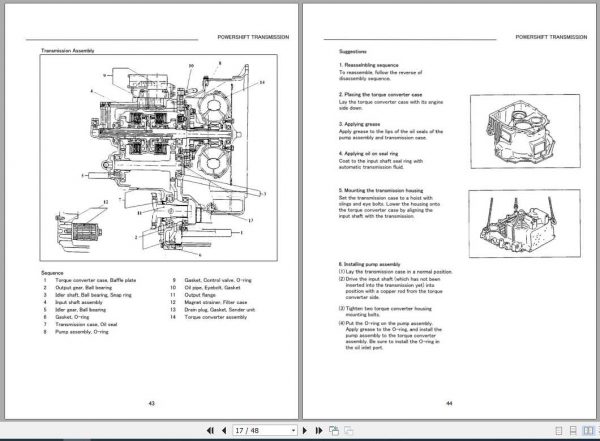Click 'Torque converter assembly' list item
Image resolution: width=600 pixels, height=441 pixels.
click(x=216, y=317)
